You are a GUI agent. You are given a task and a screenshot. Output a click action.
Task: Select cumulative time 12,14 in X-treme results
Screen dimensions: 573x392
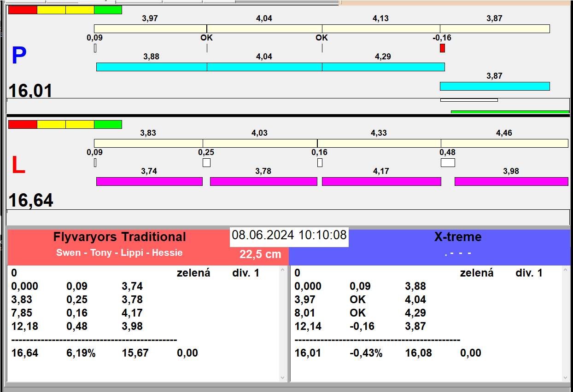308,326
